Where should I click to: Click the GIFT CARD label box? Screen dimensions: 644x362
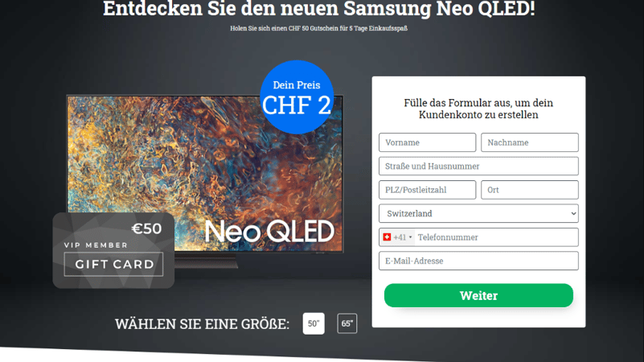pos(114,264)
